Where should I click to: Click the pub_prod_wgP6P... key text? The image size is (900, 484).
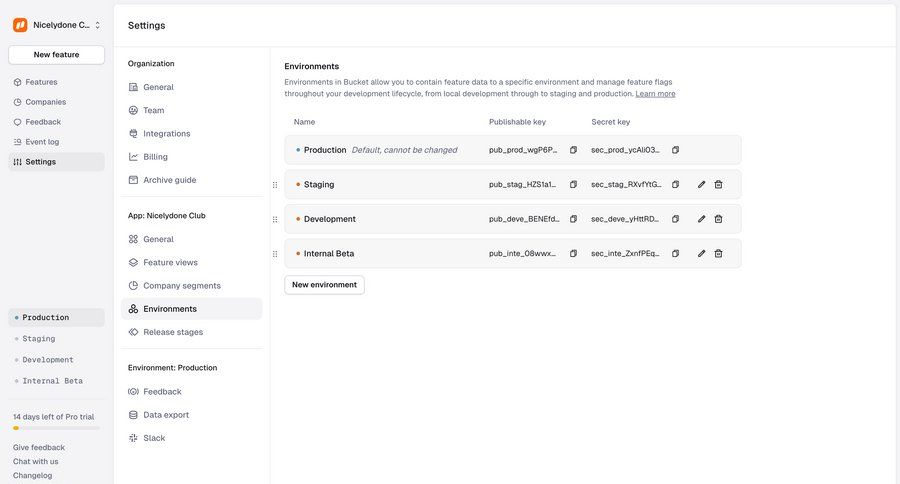point(523,150)
